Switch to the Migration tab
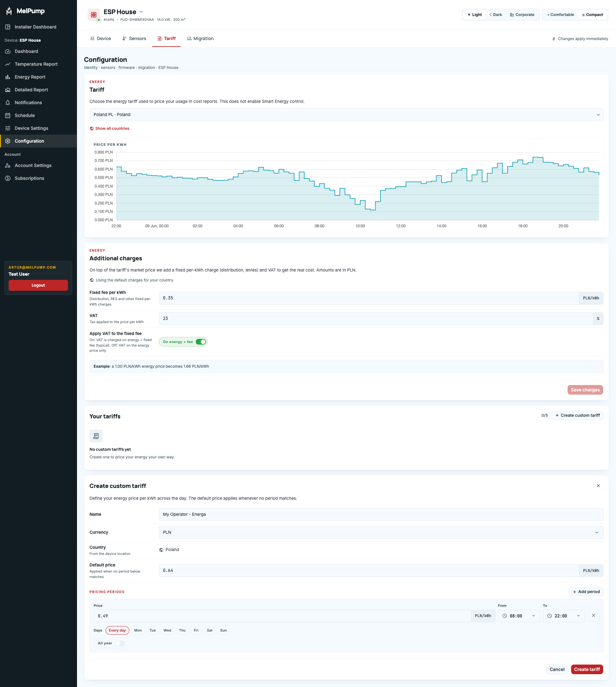 [201, 39]
